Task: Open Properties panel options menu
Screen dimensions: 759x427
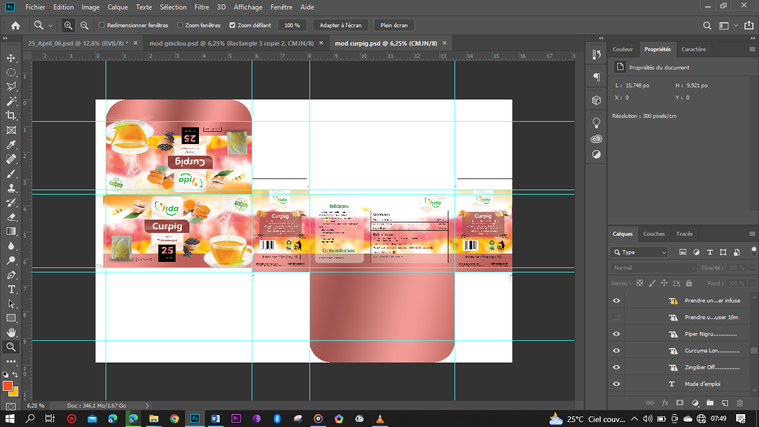Action: tap(752, 49)
